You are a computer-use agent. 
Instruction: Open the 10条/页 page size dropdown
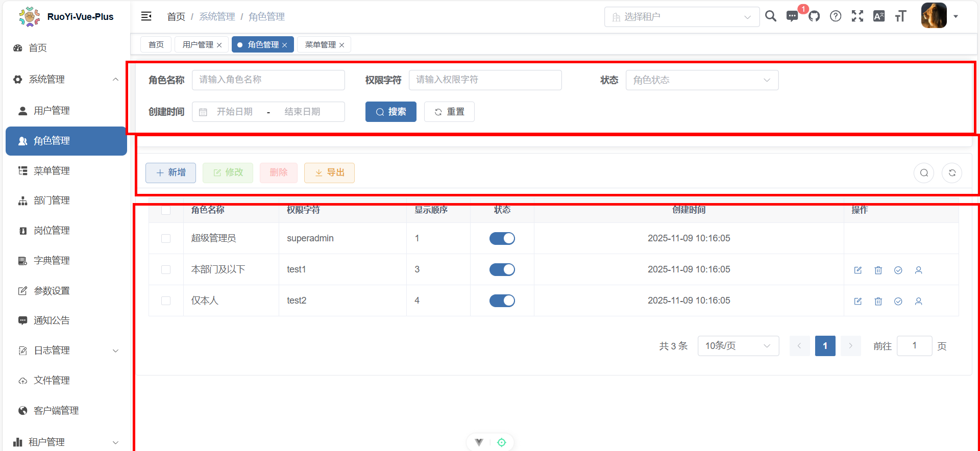(738, 346)
